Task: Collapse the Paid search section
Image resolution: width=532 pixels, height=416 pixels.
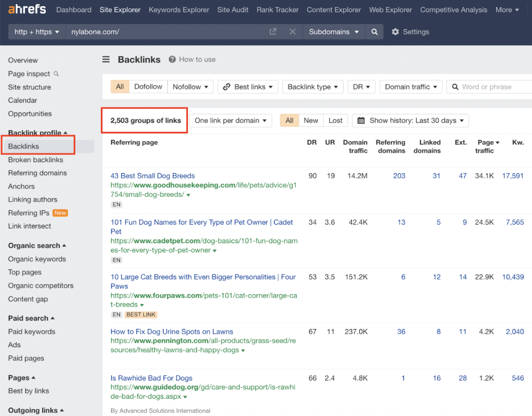Action: click(31, 318)
